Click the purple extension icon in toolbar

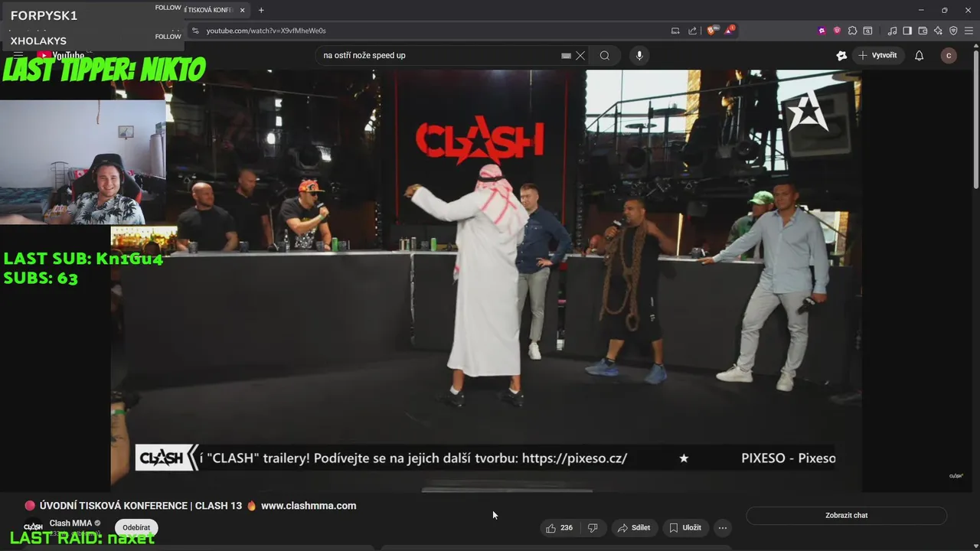[822, 31]
